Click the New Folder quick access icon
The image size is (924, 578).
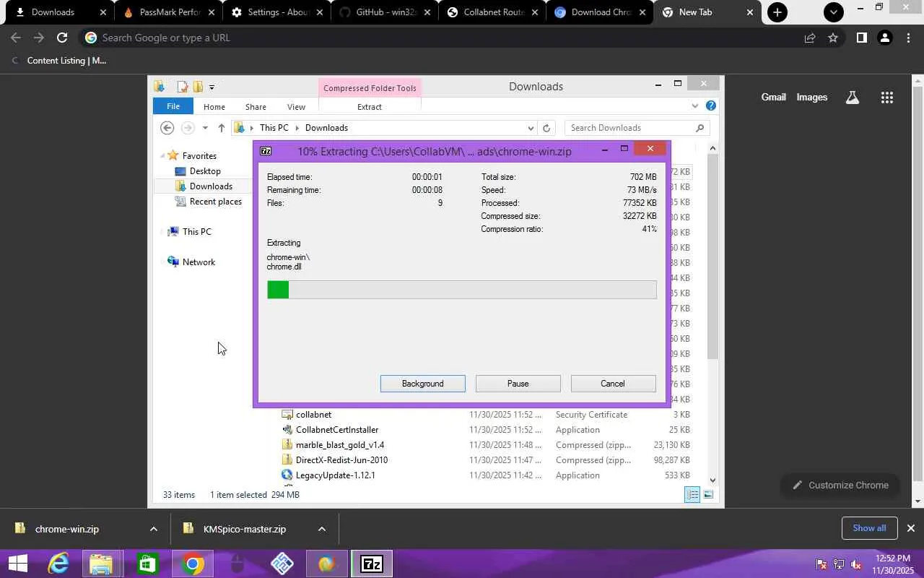[x=197, y=87]
